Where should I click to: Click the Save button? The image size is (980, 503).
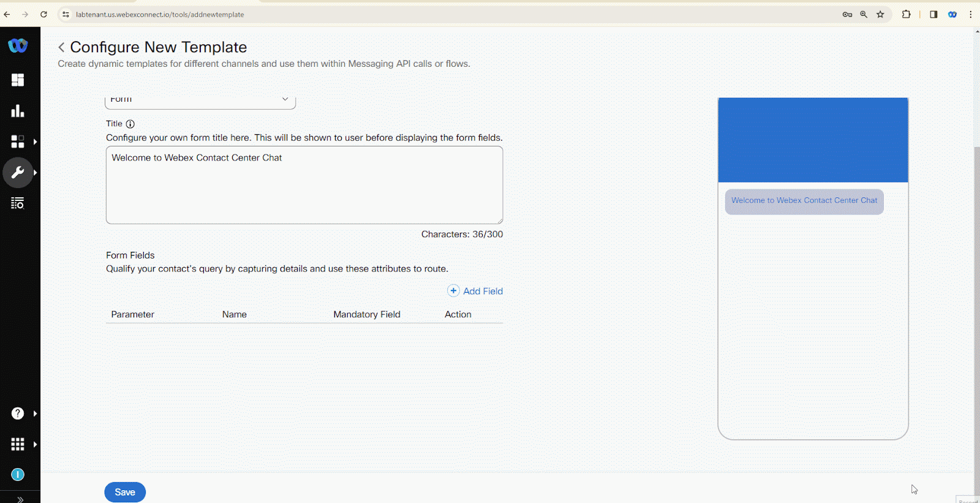tap(125, 492)
